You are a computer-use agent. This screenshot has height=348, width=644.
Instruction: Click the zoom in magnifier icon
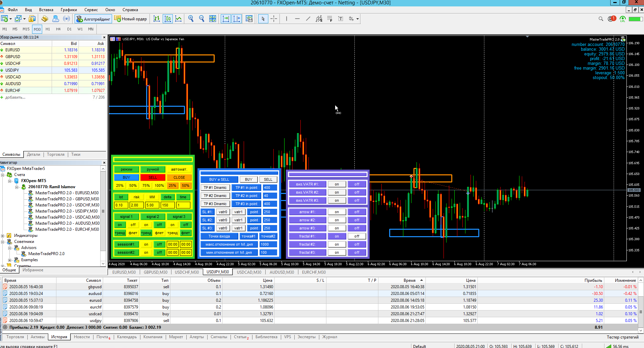(x=191, y=19)
